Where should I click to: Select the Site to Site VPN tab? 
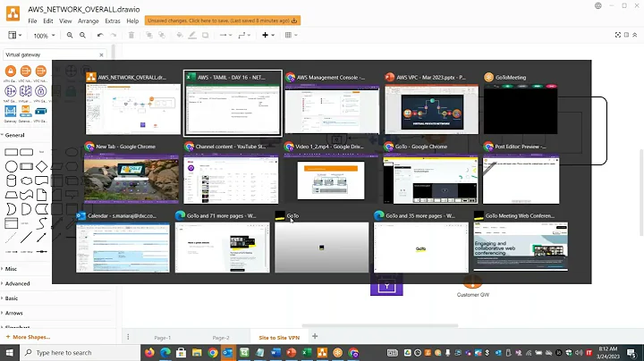(279, 338)
